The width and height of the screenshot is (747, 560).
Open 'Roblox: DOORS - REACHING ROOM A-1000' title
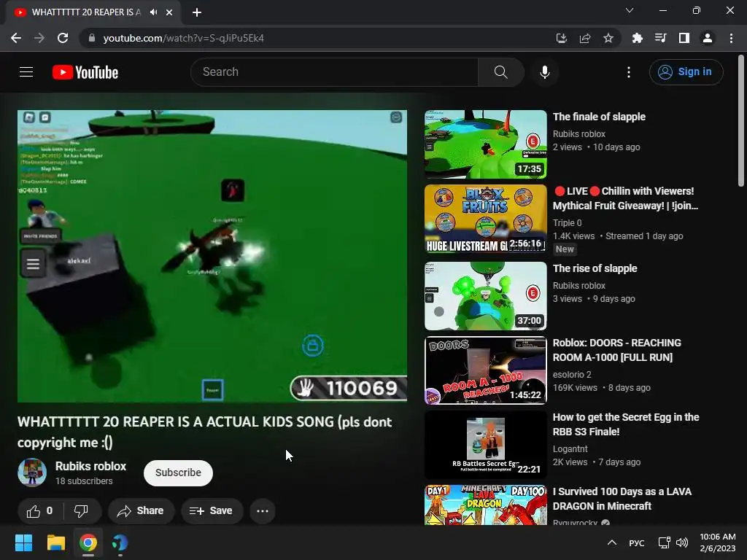coord(617,350)
